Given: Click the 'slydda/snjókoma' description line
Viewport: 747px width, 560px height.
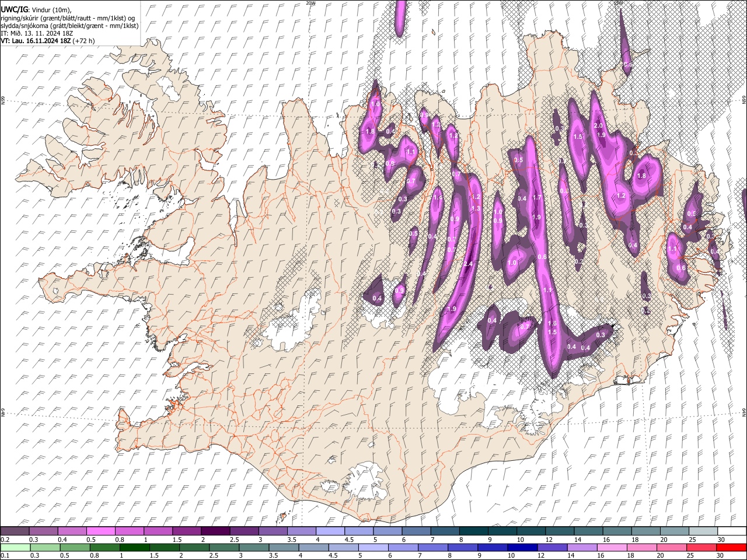Looking at the screenshot, I should click(x=69, y=26).
